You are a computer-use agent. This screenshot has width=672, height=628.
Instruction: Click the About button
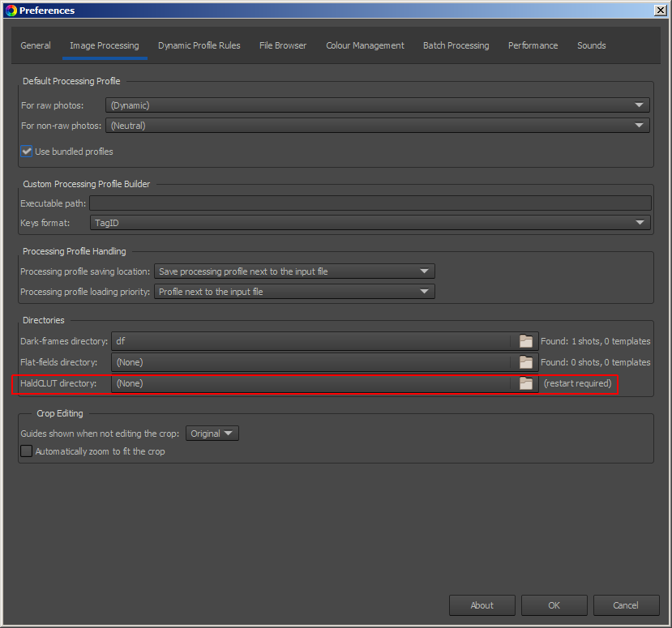[482, 605]
